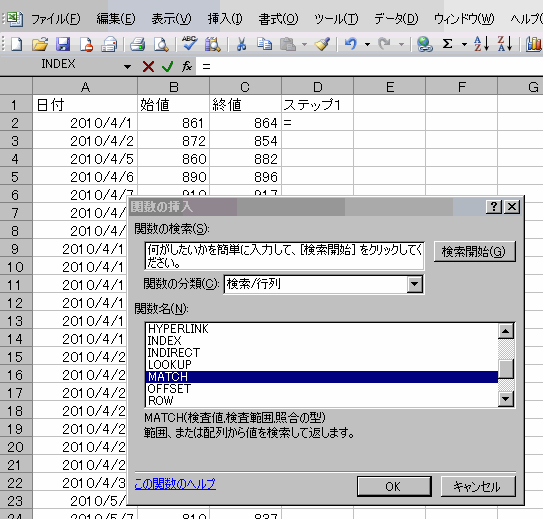
Task: Click the Excel document icon in menu bar
Action: (15, 19)
